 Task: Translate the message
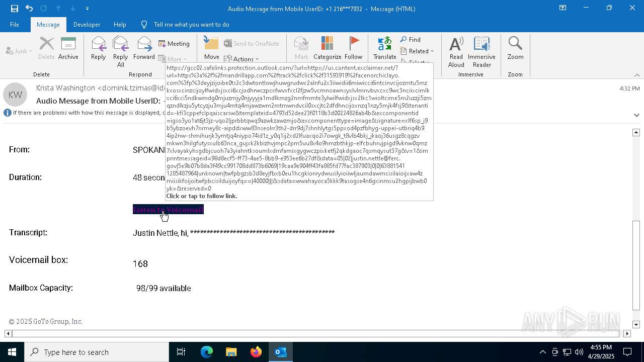pos(385,49)
